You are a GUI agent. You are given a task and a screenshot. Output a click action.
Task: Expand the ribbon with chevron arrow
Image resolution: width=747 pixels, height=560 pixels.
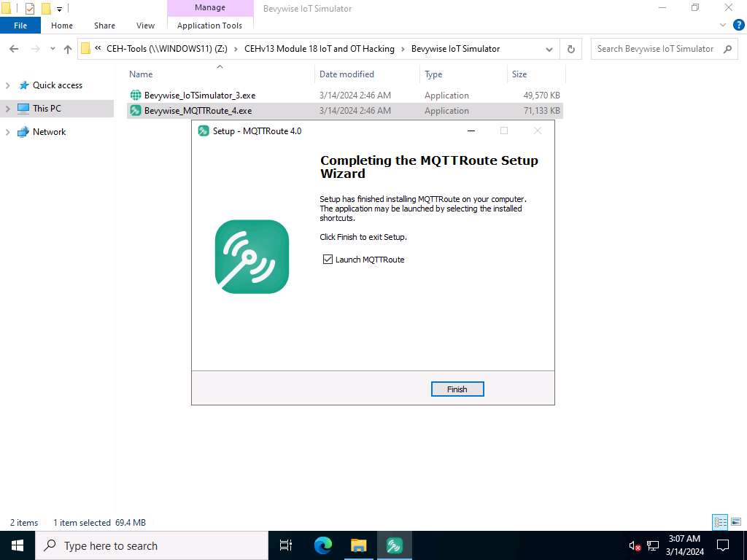pos(723,26)
